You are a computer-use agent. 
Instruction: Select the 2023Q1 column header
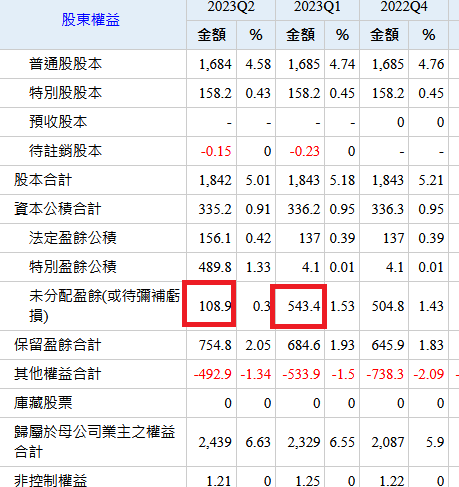pyautogui.click(x=317, y=7)
